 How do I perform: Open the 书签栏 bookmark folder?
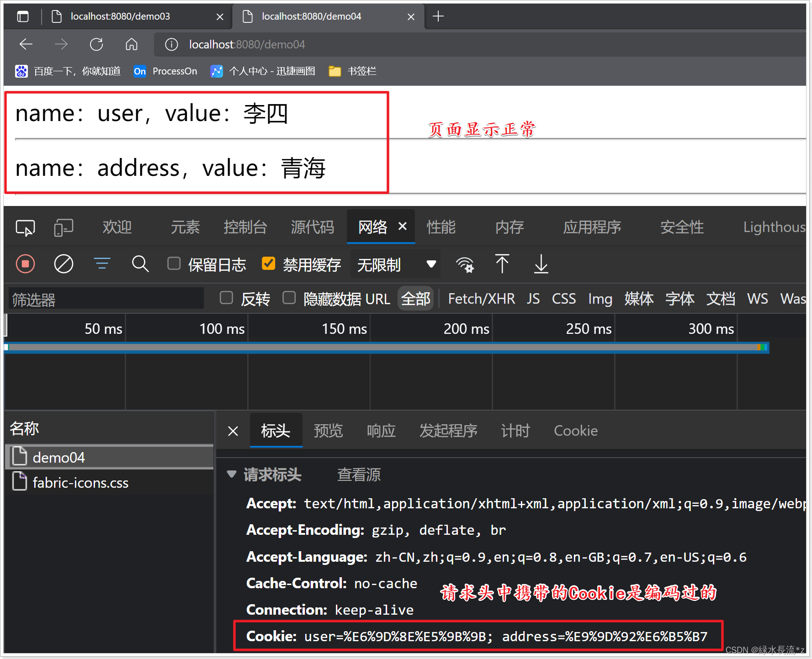click(x=352, y=71)
